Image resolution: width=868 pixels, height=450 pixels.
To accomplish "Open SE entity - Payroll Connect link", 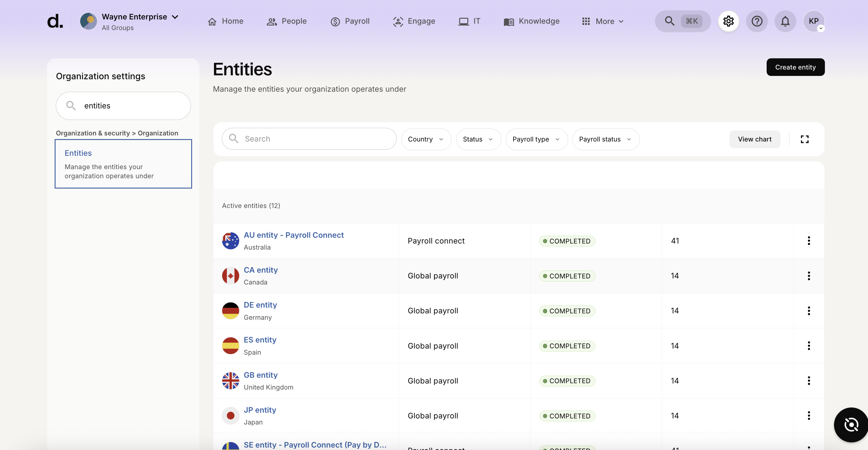I will click(315, 445).
